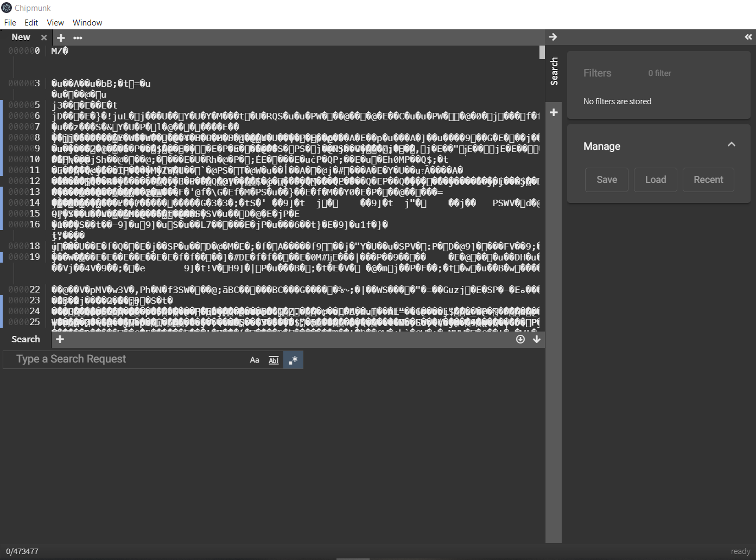The height and width of the screenshot is (560, 756).
Task: Click the 0/473477 status counter
Action: (22, 551)
